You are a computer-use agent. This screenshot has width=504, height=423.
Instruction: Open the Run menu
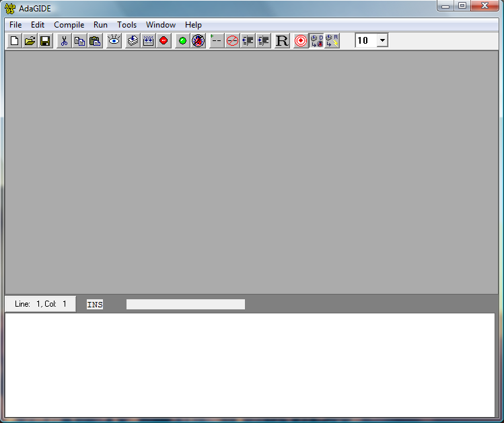(100, 25)
